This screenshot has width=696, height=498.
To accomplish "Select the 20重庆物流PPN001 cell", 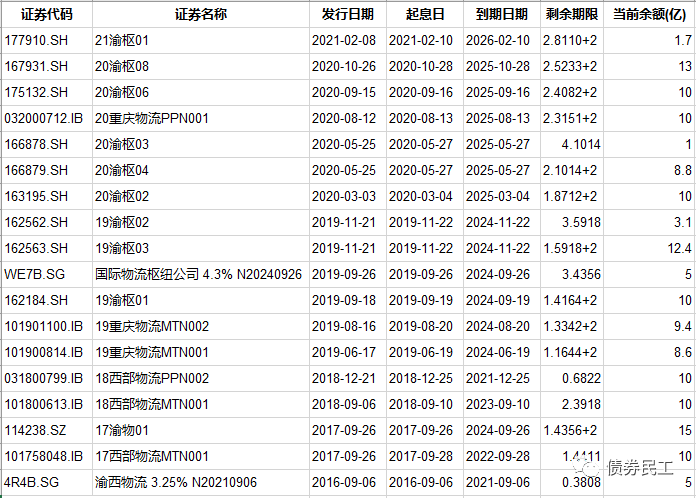I will [x=151, y=119].
